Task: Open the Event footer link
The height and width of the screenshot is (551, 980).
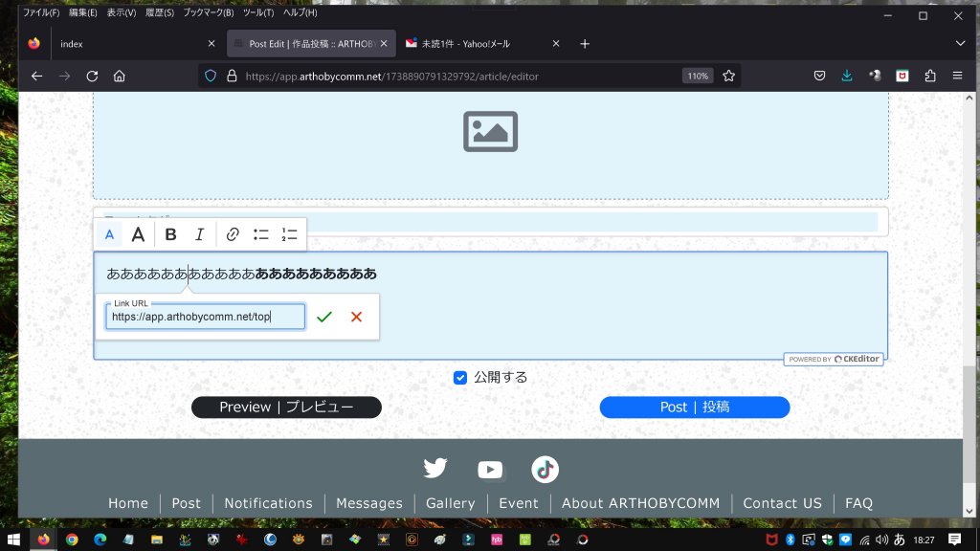Action: [x=518, y=503]
